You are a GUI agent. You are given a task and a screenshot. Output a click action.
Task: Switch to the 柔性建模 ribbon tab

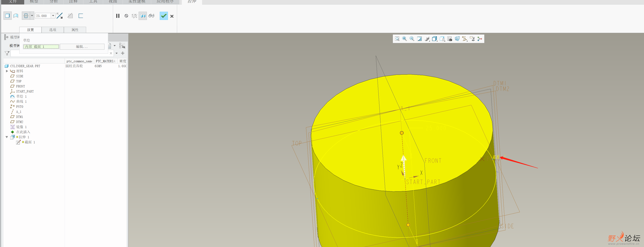[x=137, y=2]
